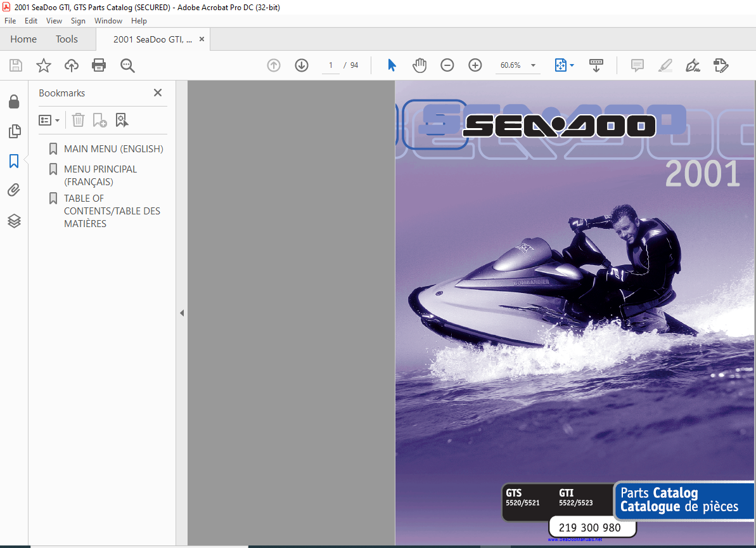Screen dimensions: 756x548
Task: Click the Bookmarks panel heading
Action: pos(61,93)
